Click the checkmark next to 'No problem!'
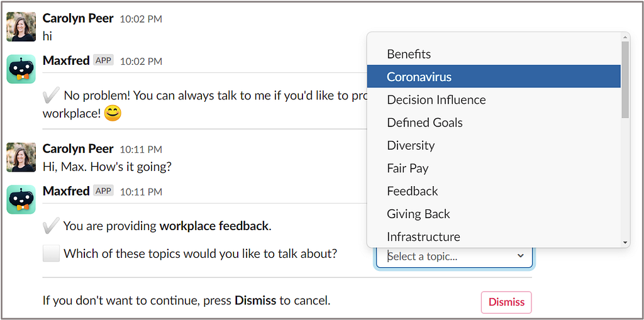 pyautogui.click(x=51, y=96)
